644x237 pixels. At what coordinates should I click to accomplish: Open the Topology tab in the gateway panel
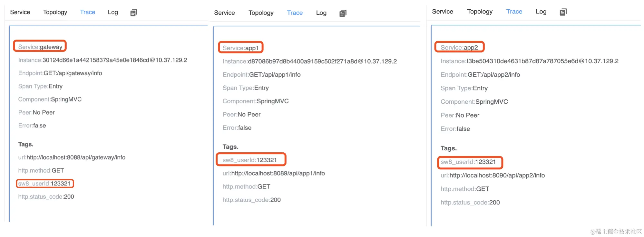click(55, 12)
